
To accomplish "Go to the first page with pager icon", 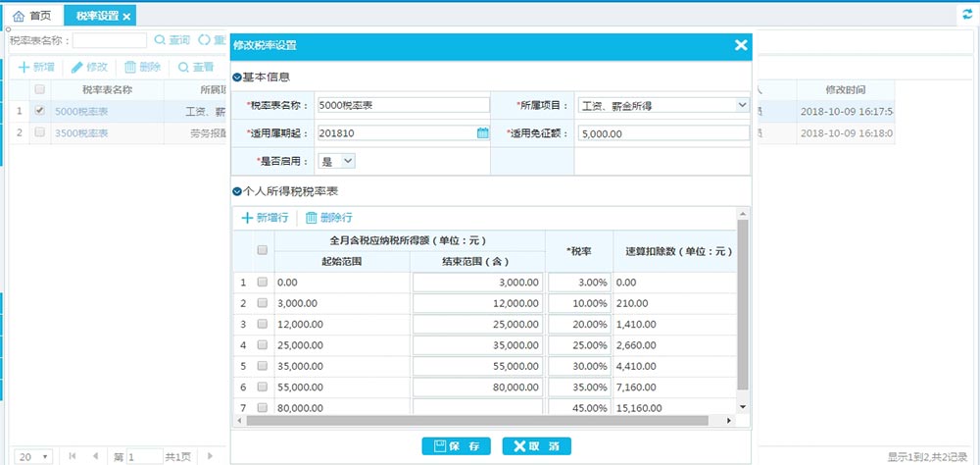I will pos(73,456).
